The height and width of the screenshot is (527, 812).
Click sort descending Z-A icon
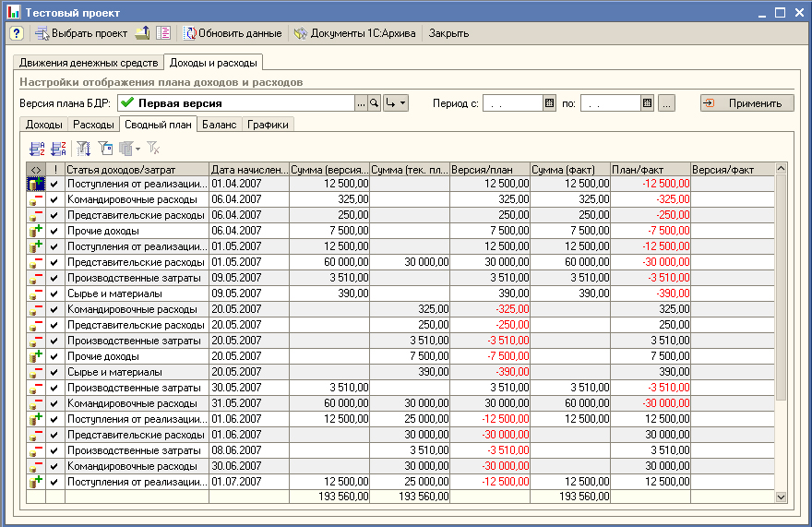58,148
